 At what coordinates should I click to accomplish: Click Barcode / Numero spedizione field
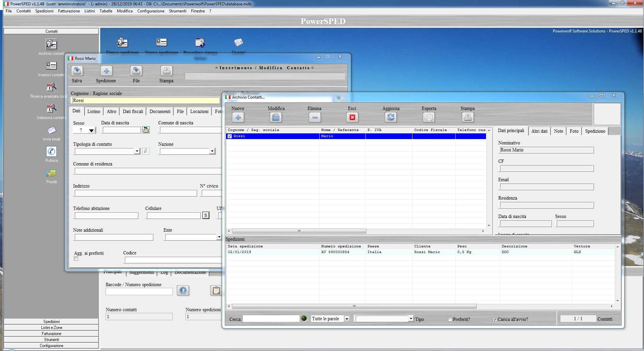pos(139,291)
